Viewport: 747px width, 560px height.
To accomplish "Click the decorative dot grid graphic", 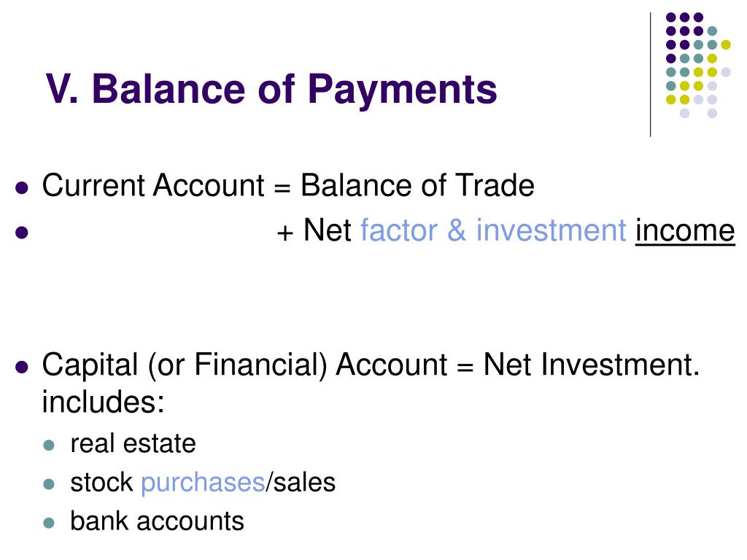I will coord(698,65).
